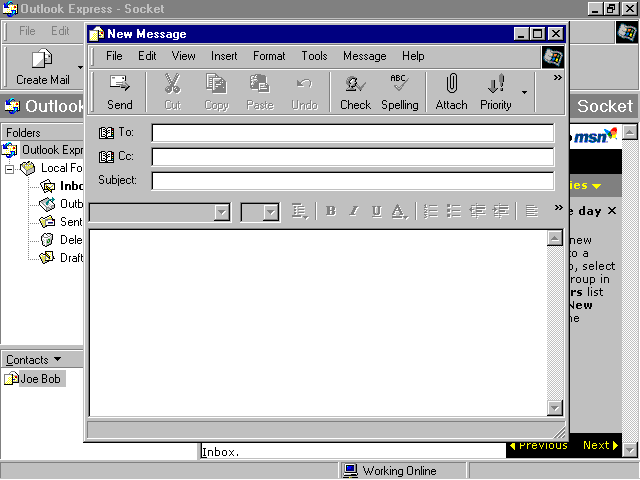Select contact Joe Bob

35,379
